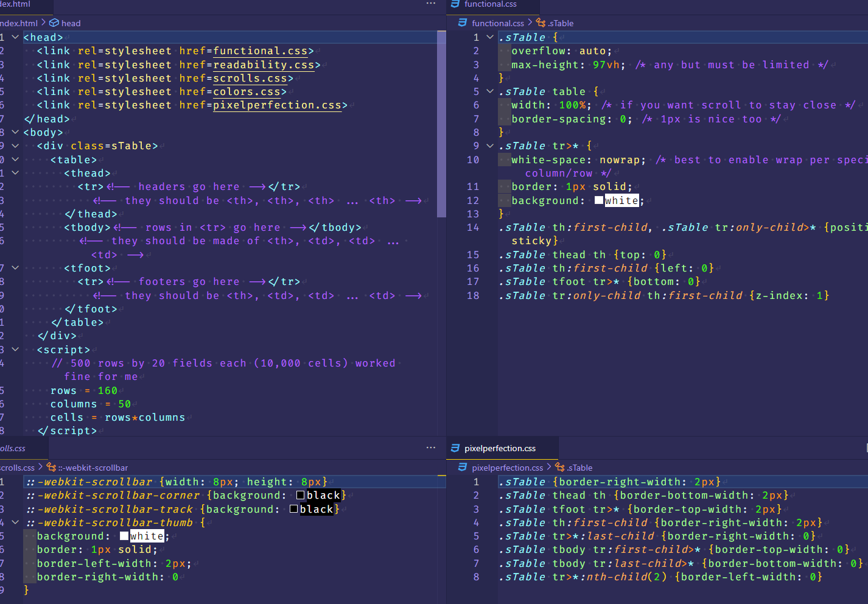Open black swatch on scrollbar-track line

(x=294, y=508)
